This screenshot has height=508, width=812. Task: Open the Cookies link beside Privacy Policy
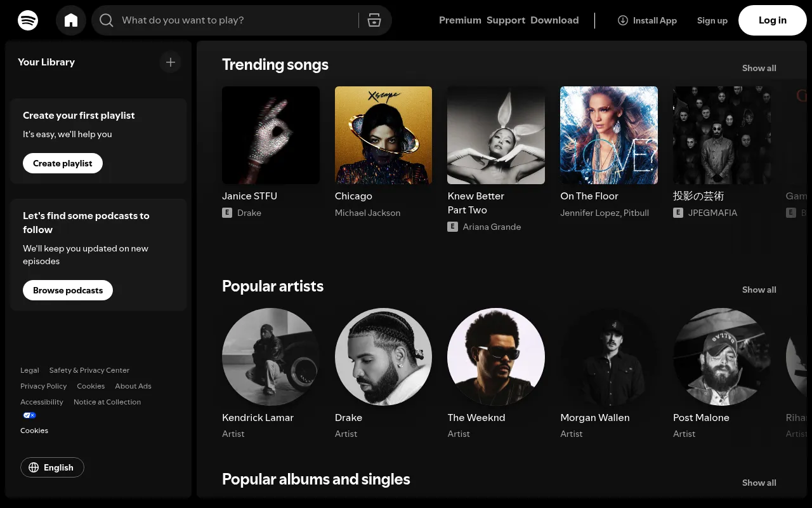(91, 386)
